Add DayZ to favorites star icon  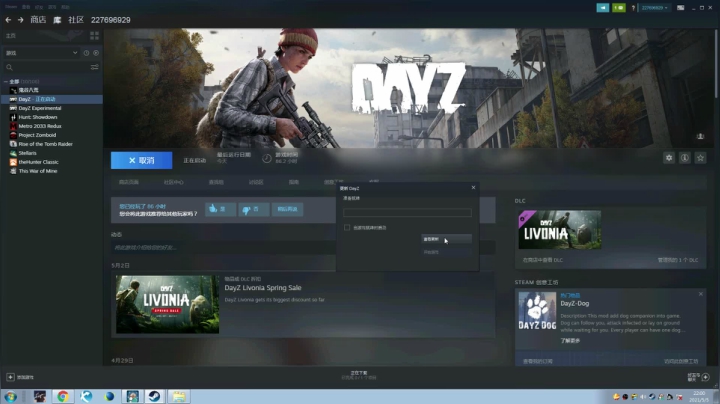click(700, 158)
